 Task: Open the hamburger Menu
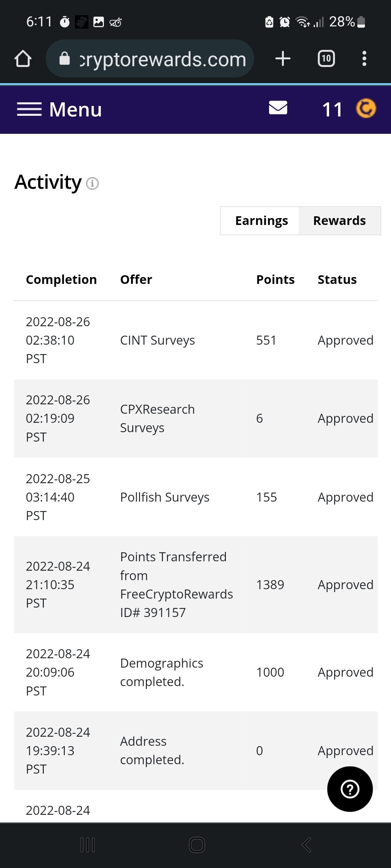point(59,109)
